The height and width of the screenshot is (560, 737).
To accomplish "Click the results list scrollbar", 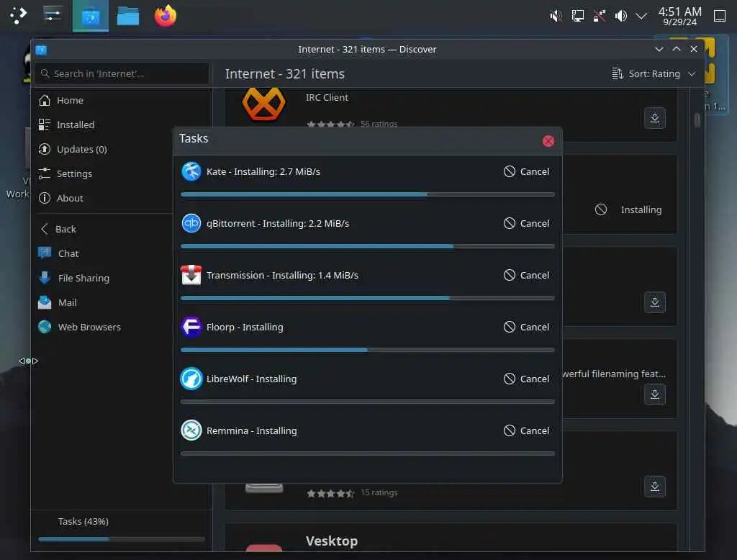I will pos(697,120).
